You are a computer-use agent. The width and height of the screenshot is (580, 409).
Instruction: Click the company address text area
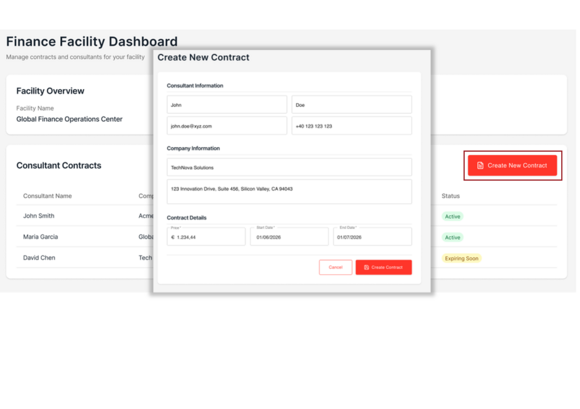point(289,192)
